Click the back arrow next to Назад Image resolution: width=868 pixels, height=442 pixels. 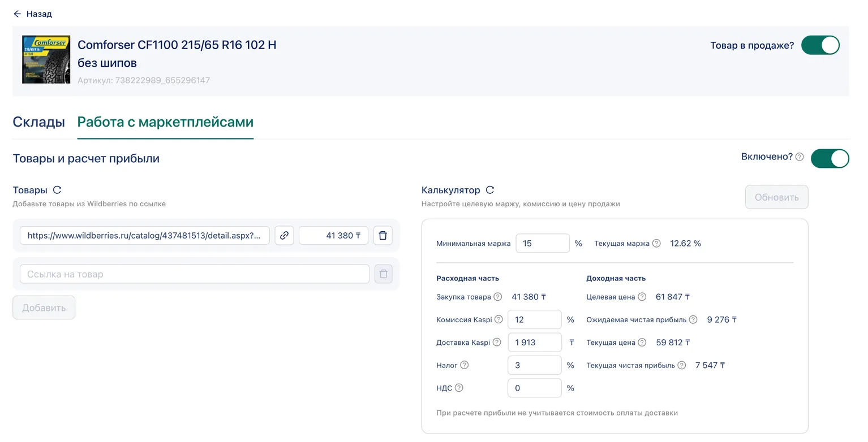coord(17,14)
